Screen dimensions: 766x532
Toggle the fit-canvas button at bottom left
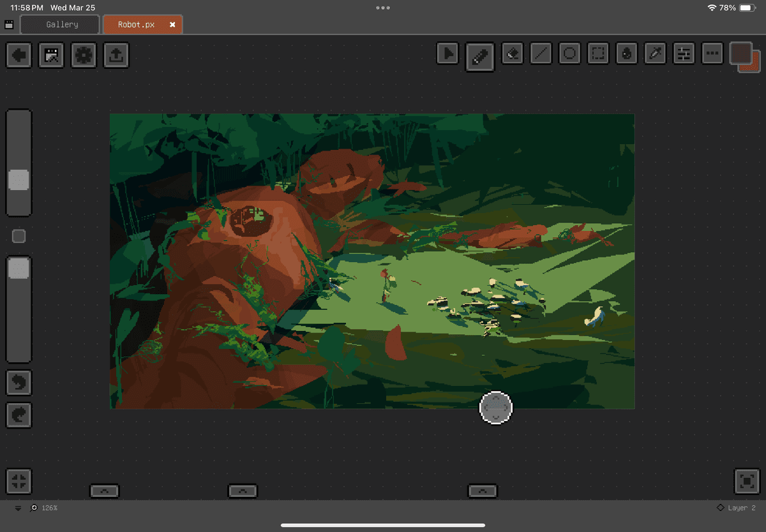click(19, 481)
